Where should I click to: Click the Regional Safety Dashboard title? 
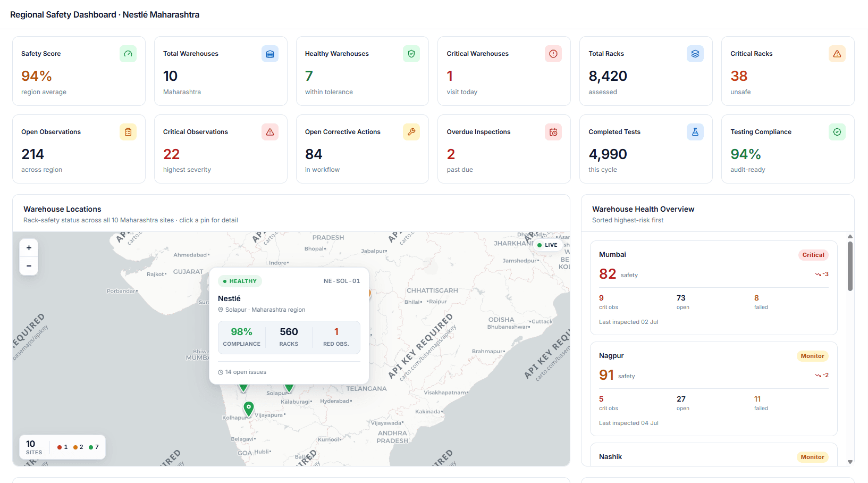pyautogui.click(x=105, y=15)
